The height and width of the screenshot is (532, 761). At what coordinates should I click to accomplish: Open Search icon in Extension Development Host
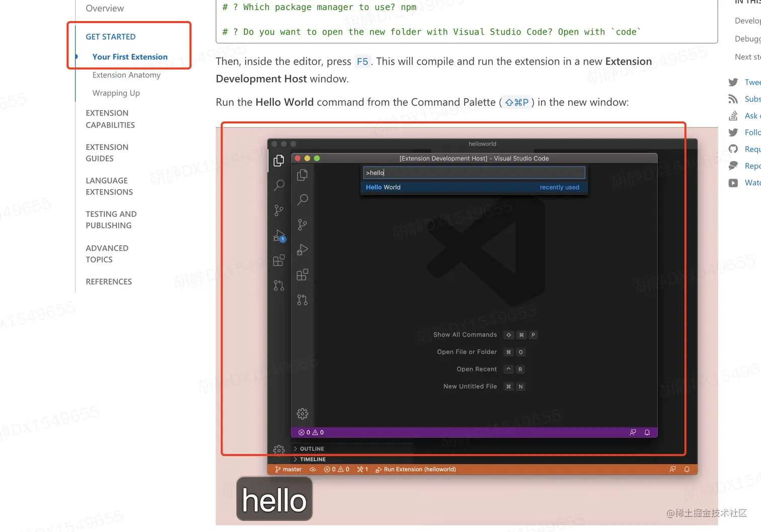(x=302, y=200)
